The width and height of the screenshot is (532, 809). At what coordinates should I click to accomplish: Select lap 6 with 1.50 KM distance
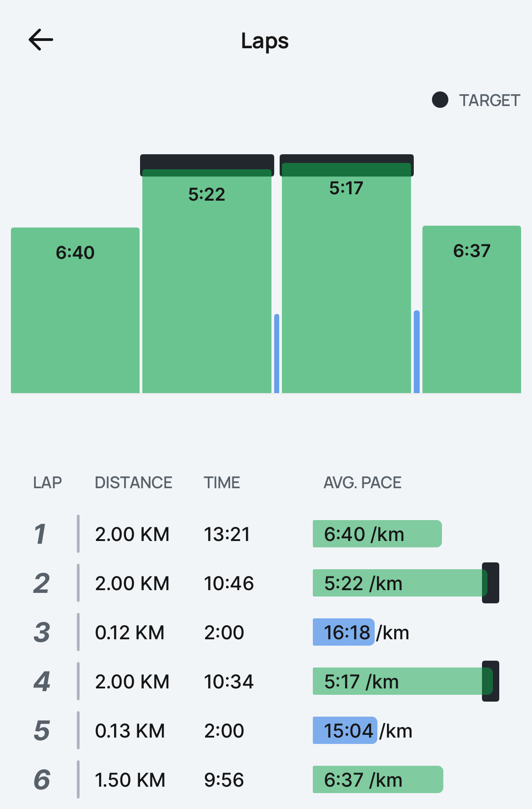266,779
